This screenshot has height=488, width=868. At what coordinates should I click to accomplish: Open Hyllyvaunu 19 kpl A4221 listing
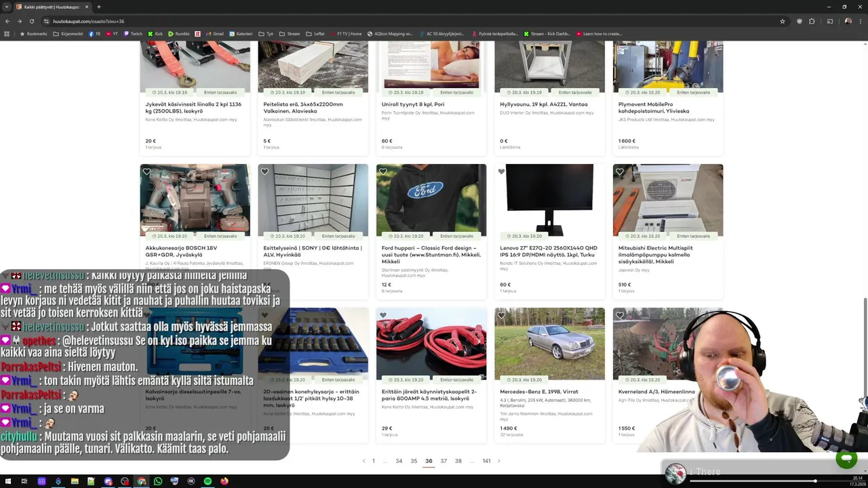click(544, 104)
